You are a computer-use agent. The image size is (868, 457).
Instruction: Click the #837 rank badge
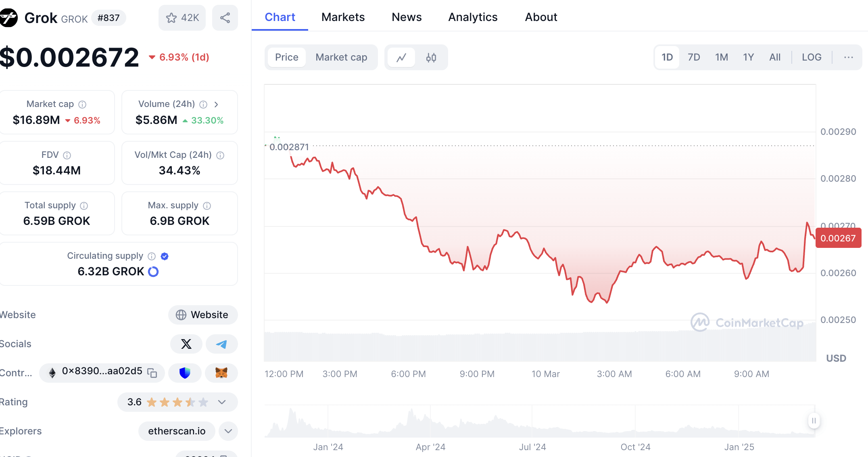point(108,18)
